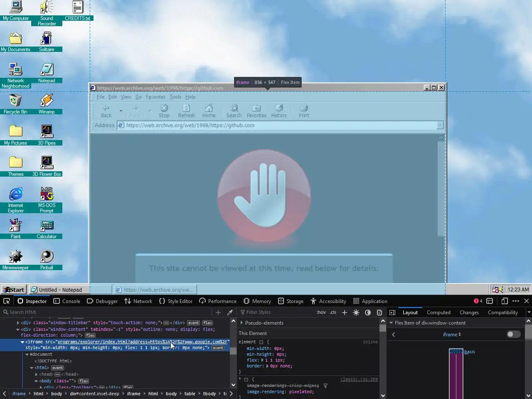Image resolution: width=532 pixels, height=399 pixels.
Task: Select the MS-DOS Prompt desktop icon
Action: [x=47, y=199]
